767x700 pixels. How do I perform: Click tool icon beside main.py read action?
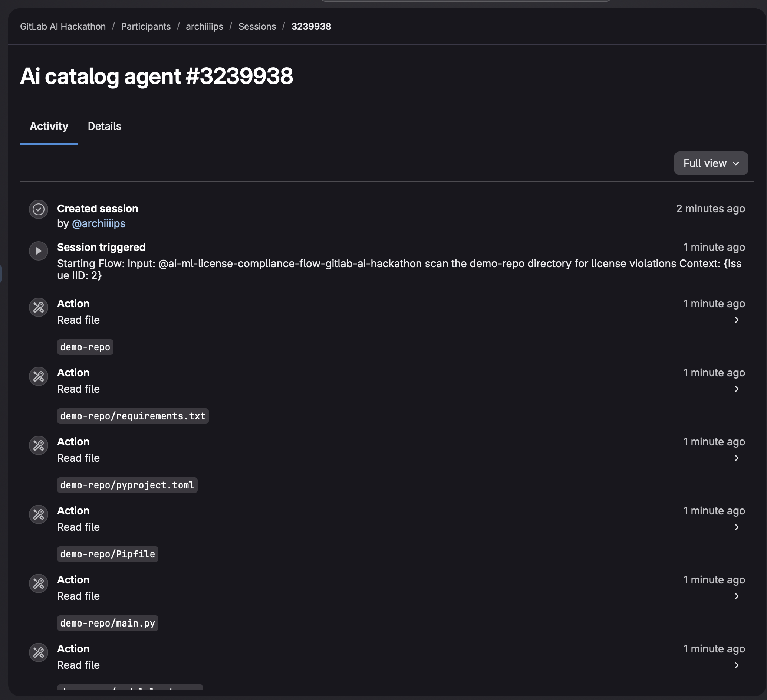[39, 583]
